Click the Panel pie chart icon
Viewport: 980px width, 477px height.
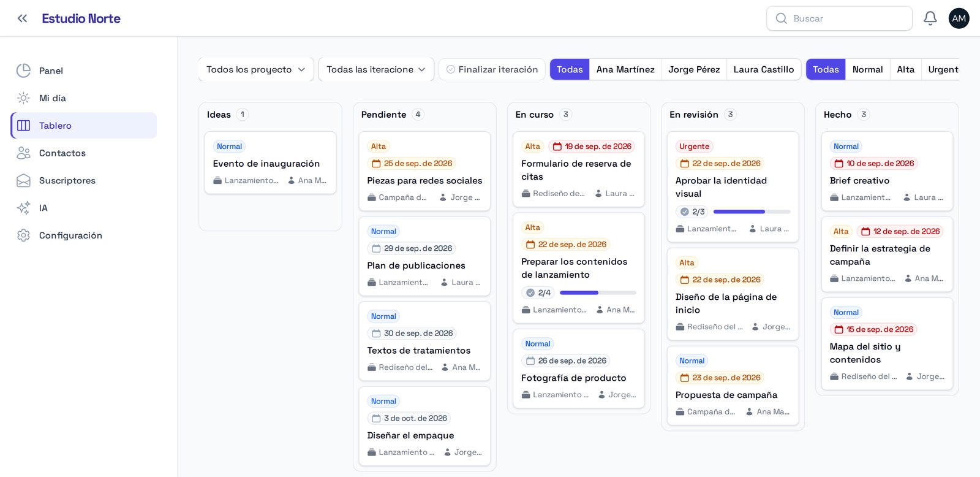click(23, 71)
